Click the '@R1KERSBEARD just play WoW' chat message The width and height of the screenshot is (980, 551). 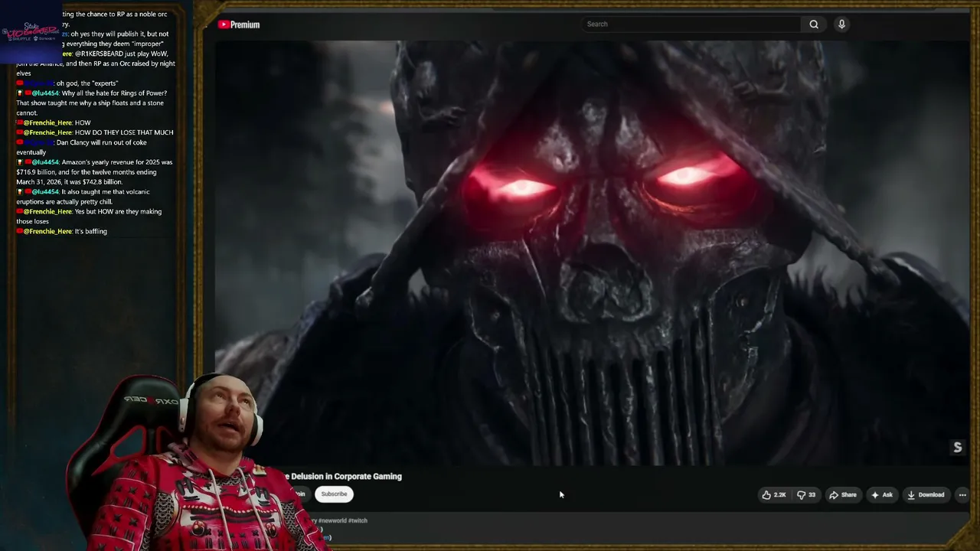[x=96, y=64]
